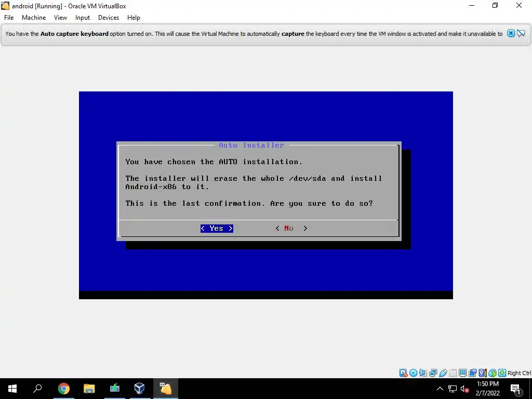Open the Help menu
The height and width of the screenshot is (399, 532).
coord(134,18)
